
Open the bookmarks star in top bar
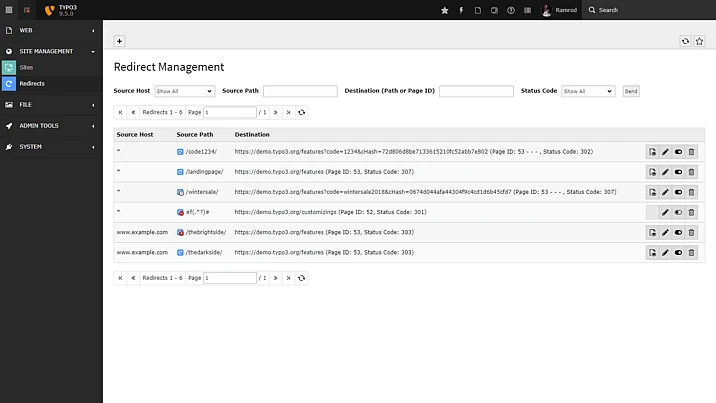pos(445,10)
